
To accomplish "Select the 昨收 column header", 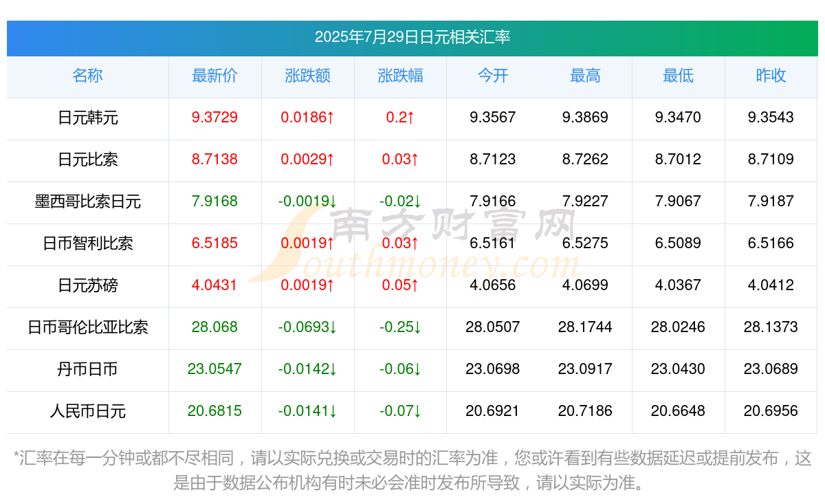I will [x=771, y=76].
